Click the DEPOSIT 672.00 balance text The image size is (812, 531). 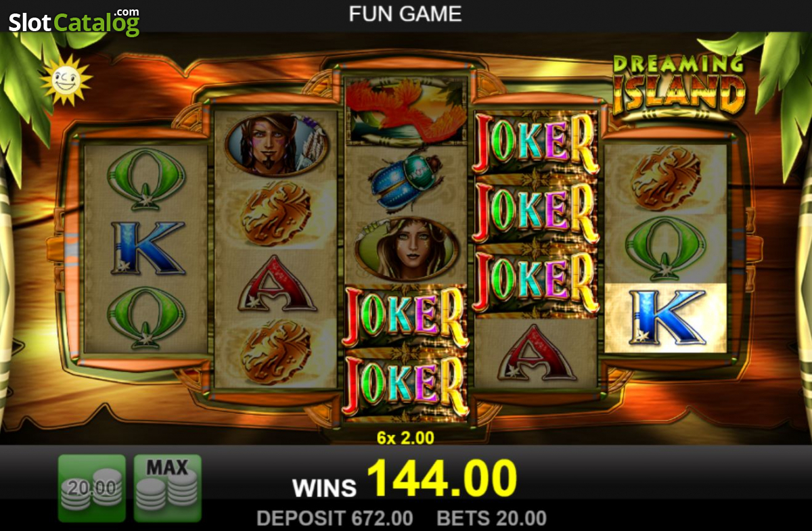click(335, 519)
